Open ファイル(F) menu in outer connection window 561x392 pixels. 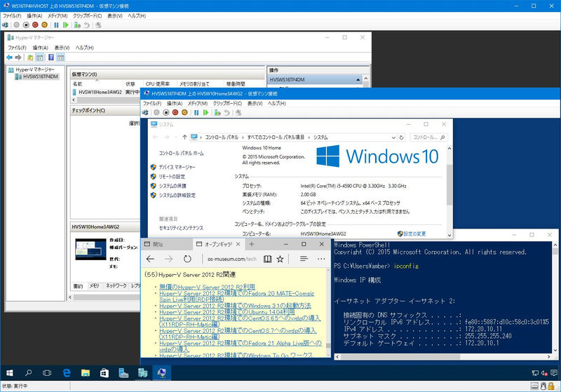[12, 15]
